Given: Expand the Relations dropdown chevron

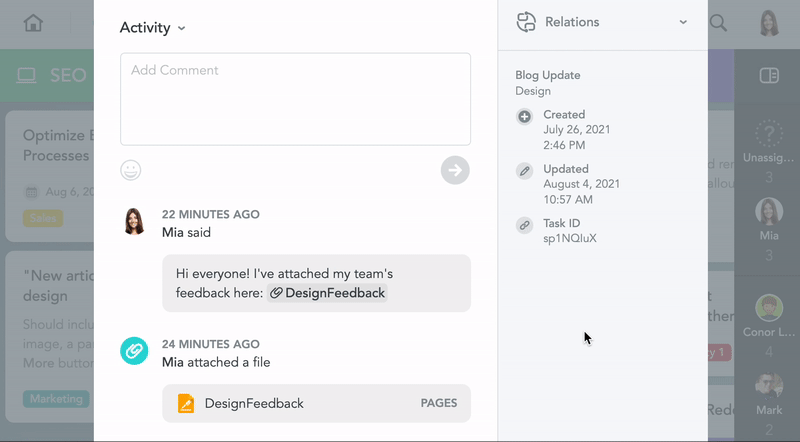Looking at the screenshot, I should 683,22.
